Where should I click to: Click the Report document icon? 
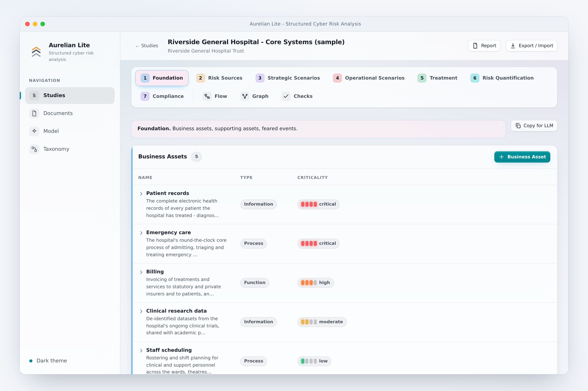pos(475,46)
